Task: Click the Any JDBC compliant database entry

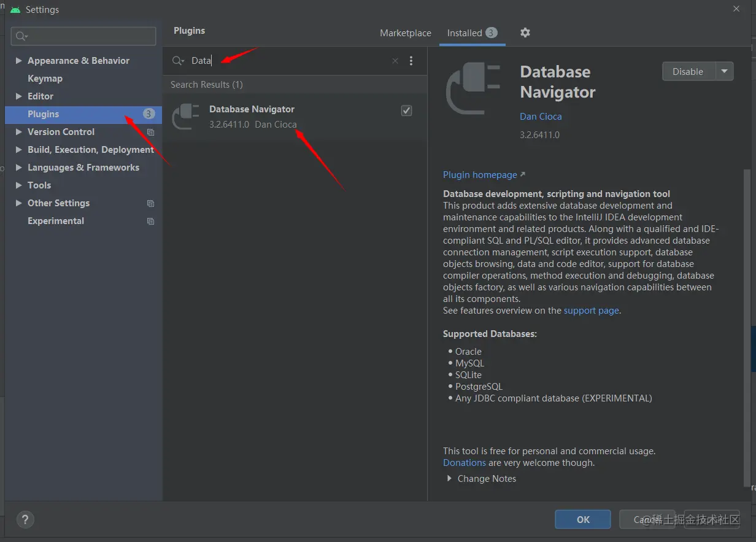Action: (553, 398)
